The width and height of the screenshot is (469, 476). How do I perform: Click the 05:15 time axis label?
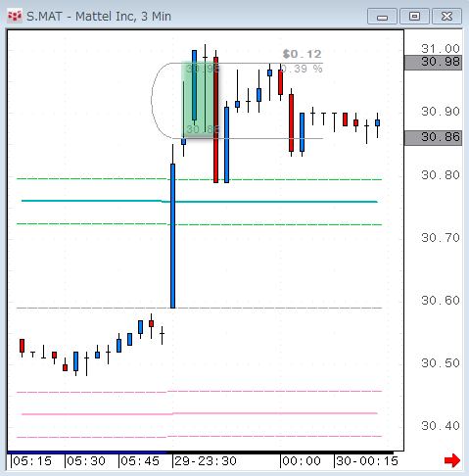(32, 461)
